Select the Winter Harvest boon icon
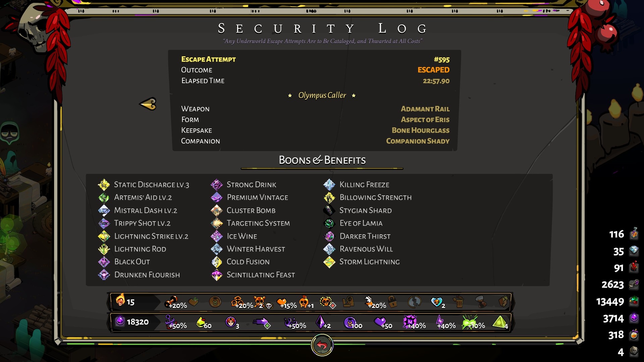The height and width of the screenshot is (362, 644). pyautogui.click(x=217, y=249)
